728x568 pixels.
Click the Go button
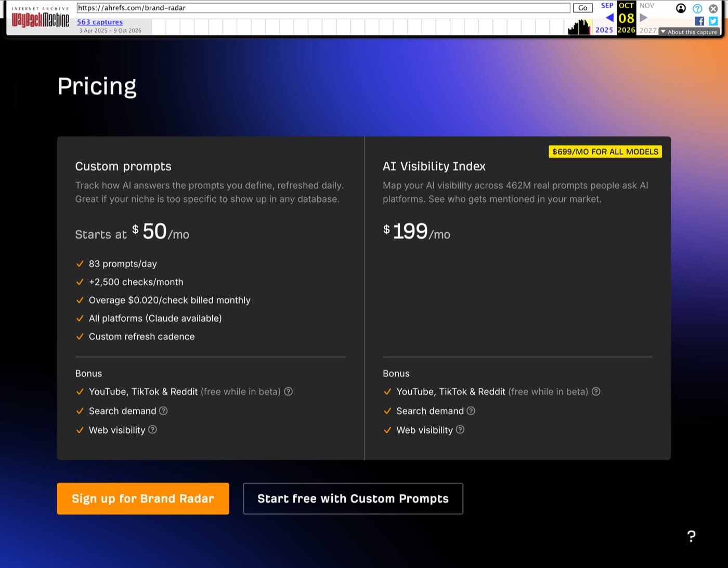[x=582, y=8]
